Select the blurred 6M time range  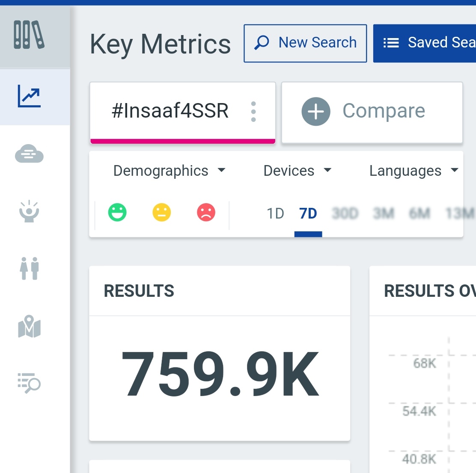(x=419, y=213)
